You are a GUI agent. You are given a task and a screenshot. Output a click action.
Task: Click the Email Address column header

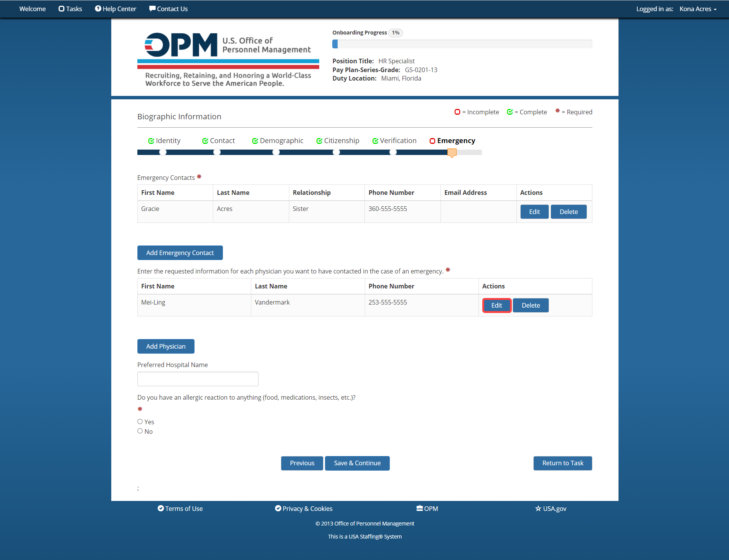point(478,193)
